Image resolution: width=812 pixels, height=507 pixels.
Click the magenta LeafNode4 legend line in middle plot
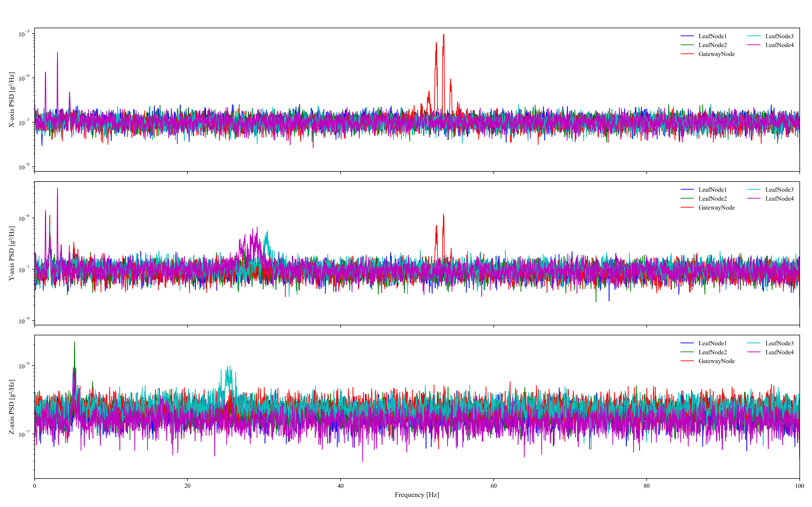(754, 199)
